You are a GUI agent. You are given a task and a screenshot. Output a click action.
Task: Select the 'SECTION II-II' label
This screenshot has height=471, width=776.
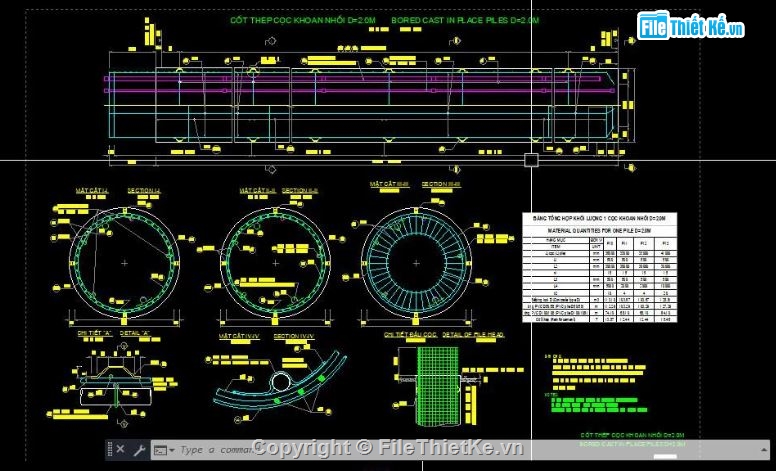coord(300,191)
